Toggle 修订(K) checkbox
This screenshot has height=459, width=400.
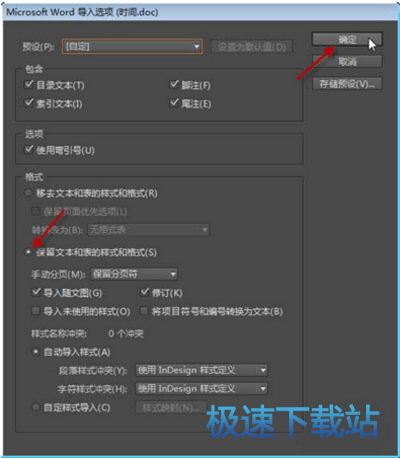click(144, 292)
